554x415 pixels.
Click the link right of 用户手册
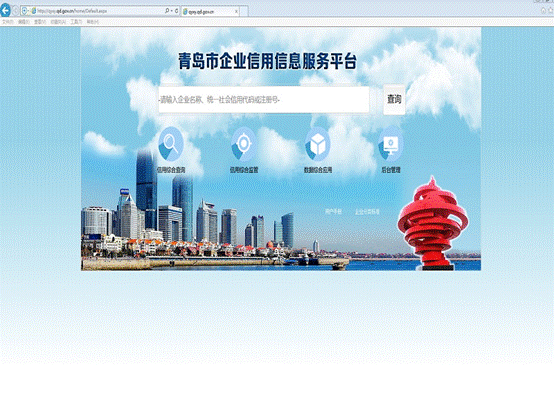pos(367,212)
